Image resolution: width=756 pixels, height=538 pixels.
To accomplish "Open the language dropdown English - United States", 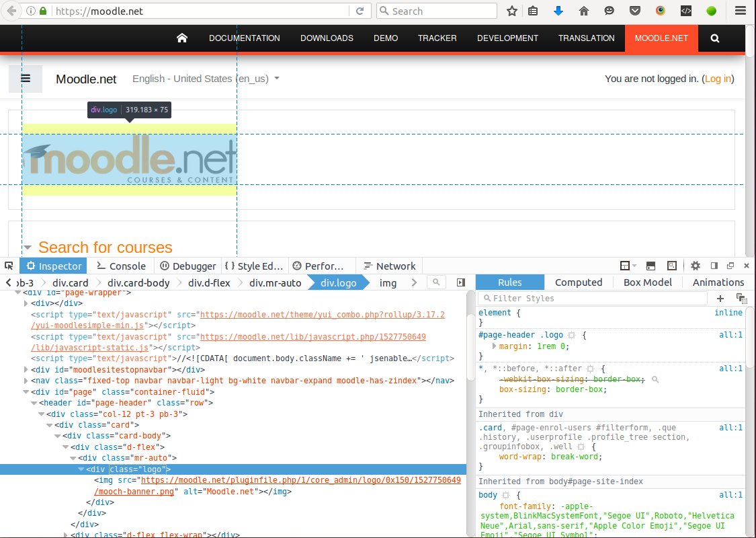I will pyautogui.click(x=206, y=79).
